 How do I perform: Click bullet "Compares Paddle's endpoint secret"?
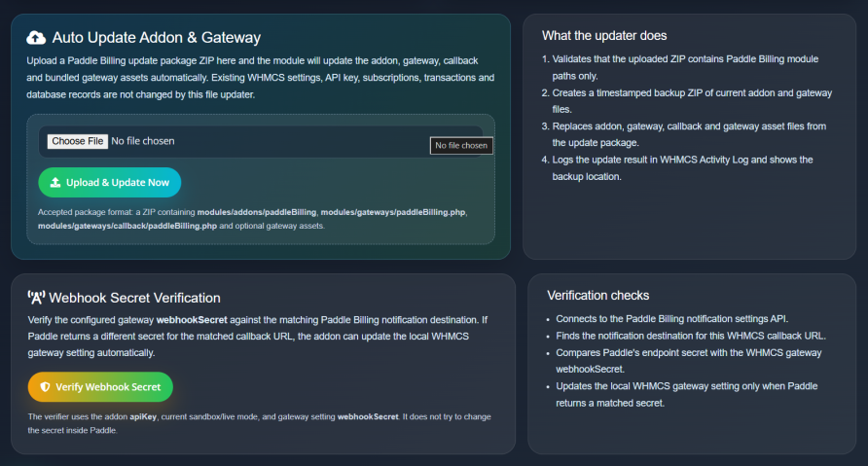pyautogui.click(x=689, y=361)
